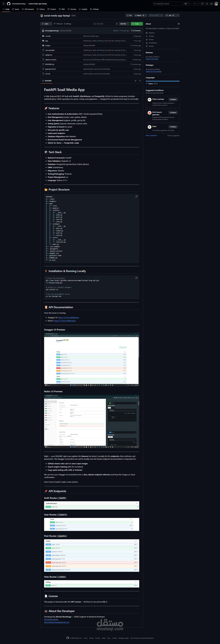The image size is (220, 644).
Task: Open the main branch selector dropdown
Action: pos(46,24)
